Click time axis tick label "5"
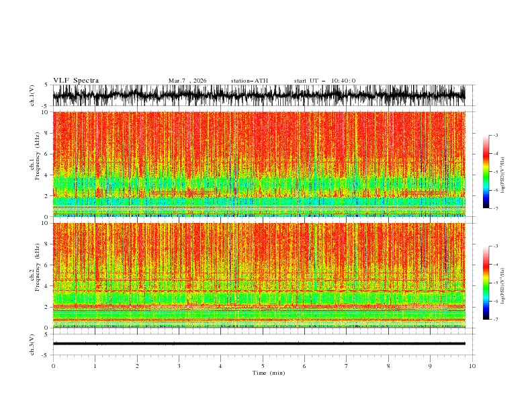The height and width of the screenshot is (411, 532). 263,366
